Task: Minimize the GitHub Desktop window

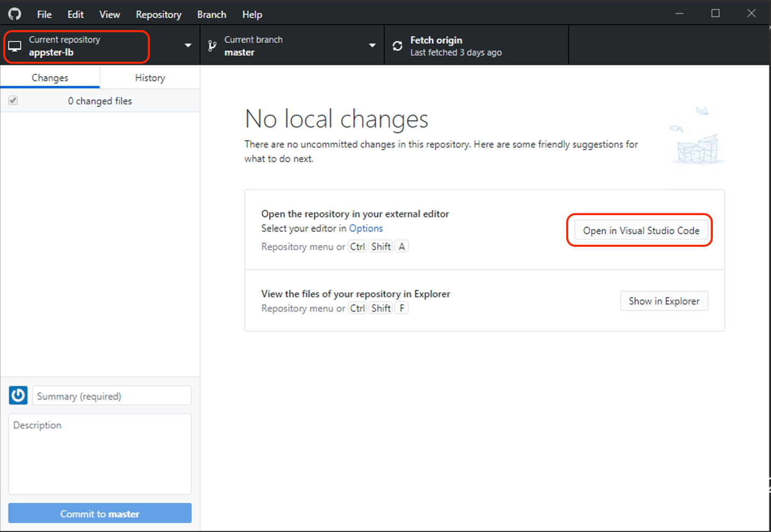Action: pyautogui.click(x=679, y=13)
